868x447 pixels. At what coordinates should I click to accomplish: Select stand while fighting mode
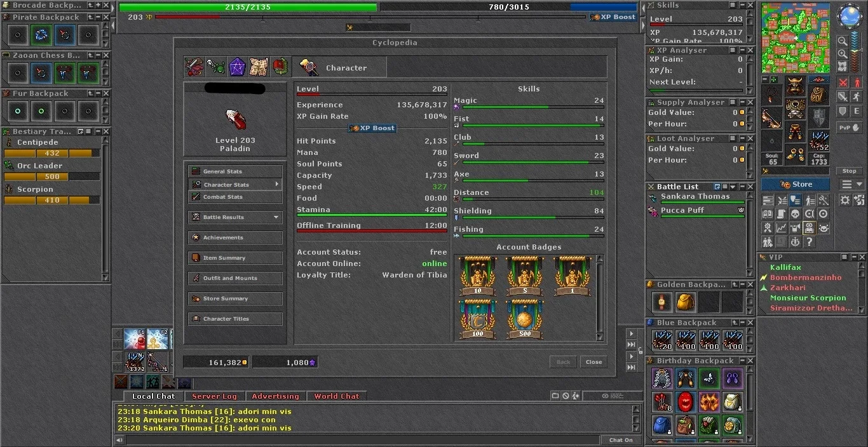pyautogui.click(x=857, y=83)
